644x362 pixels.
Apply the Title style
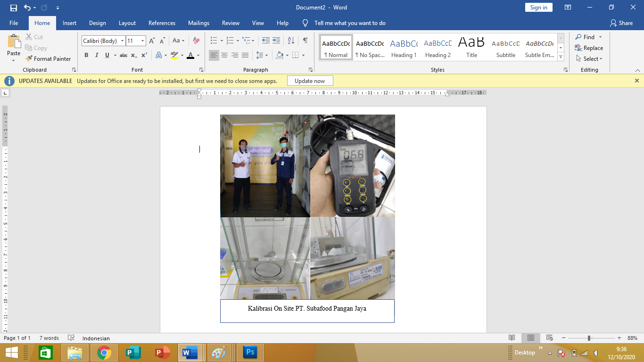coord(471,47)
